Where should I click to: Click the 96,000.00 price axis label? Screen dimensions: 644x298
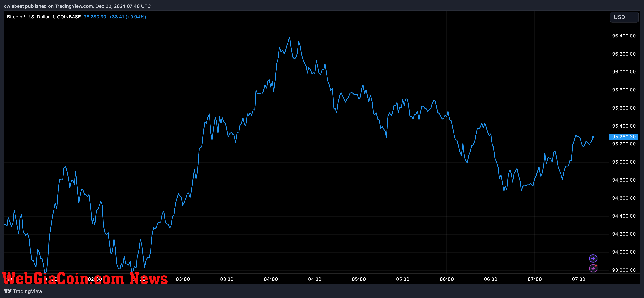(x=624, y=72)
